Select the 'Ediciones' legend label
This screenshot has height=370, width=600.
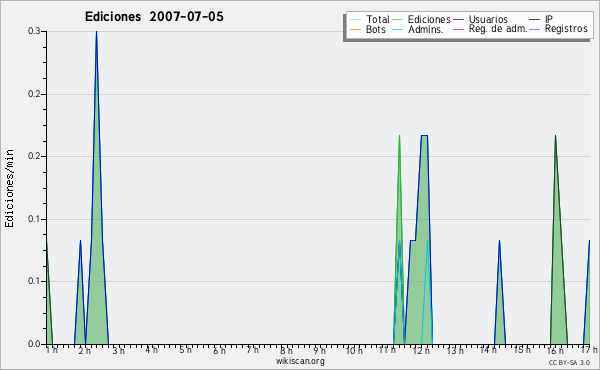click(x=429, y=19)
